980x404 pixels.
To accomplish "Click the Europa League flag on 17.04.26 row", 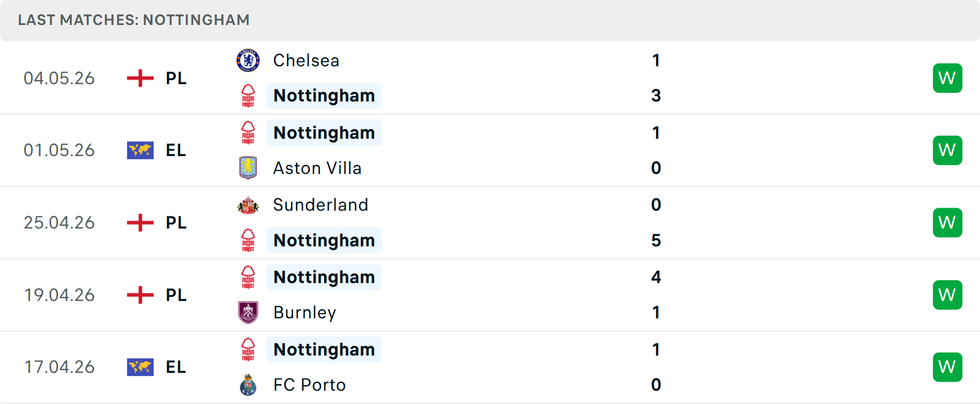I will tap(140, 367).
